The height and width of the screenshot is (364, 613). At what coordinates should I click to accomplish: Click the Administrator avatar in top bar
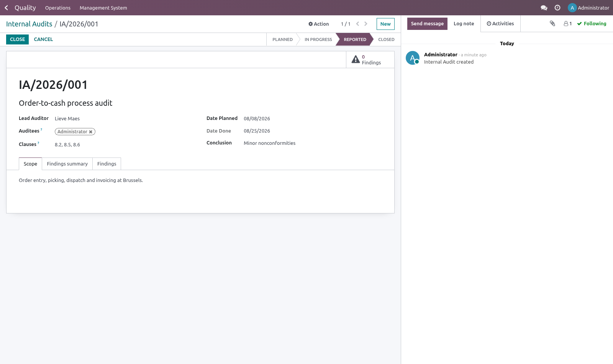(x=572, y=8)
